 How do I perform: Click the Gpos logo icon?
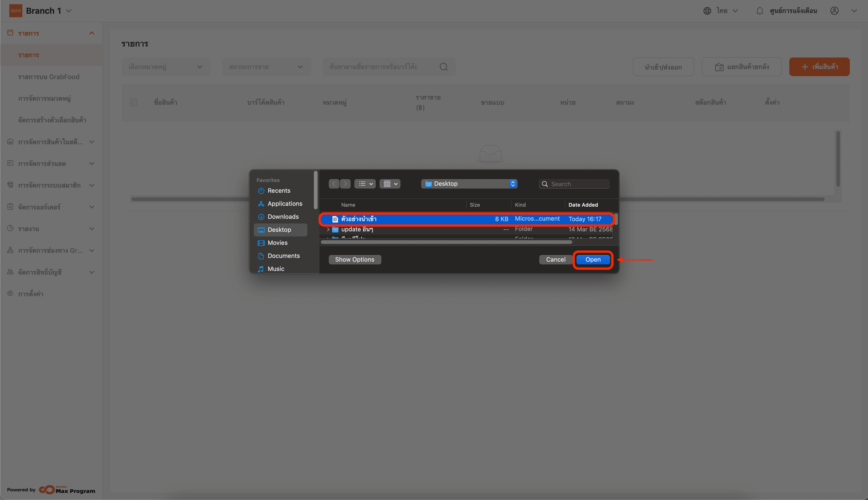click(x=15, y=11)
